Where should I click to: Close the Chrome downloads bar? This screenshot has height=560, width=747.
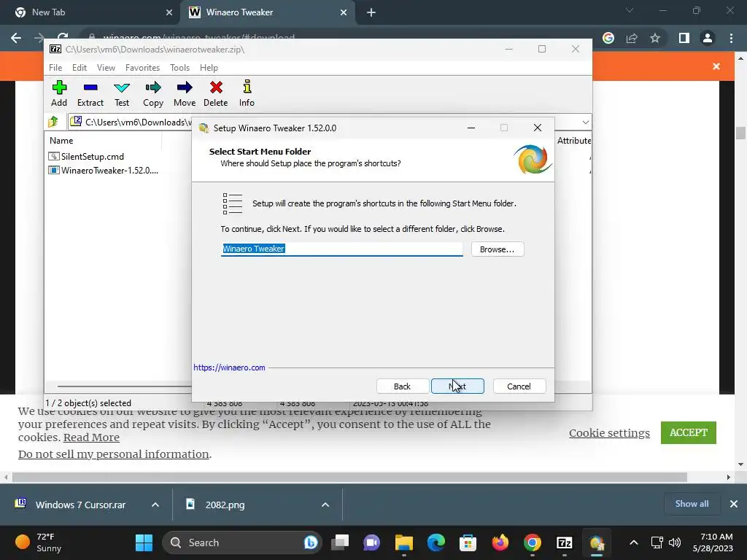click(734, 504)
